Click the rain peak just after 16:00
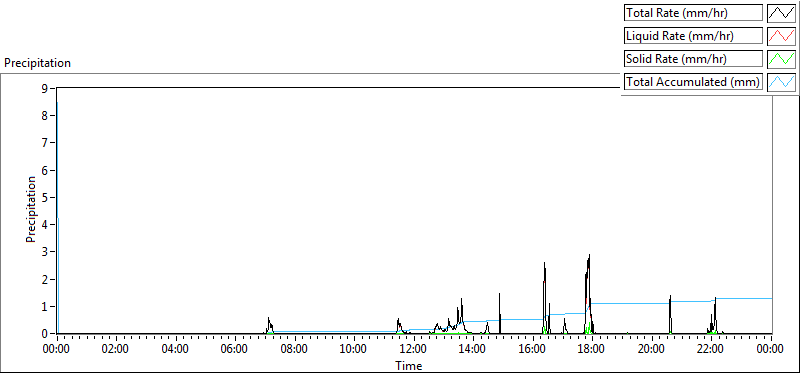The width and height of the screenshot is (800, 373). (x=544, y=263)
